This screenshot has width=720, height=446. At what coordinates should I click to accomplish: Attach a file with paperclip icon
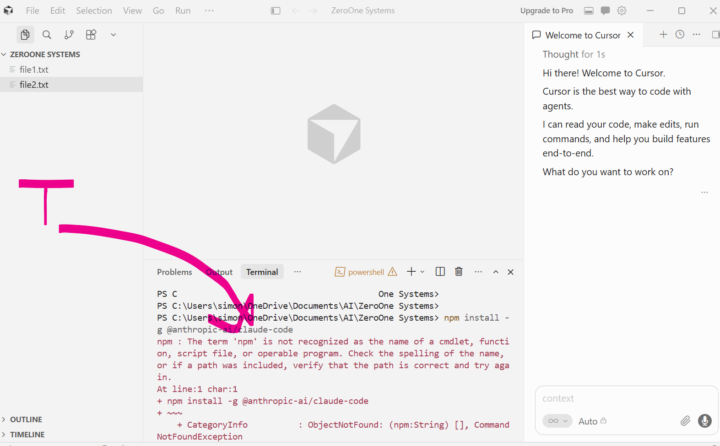tap(685, 421)
